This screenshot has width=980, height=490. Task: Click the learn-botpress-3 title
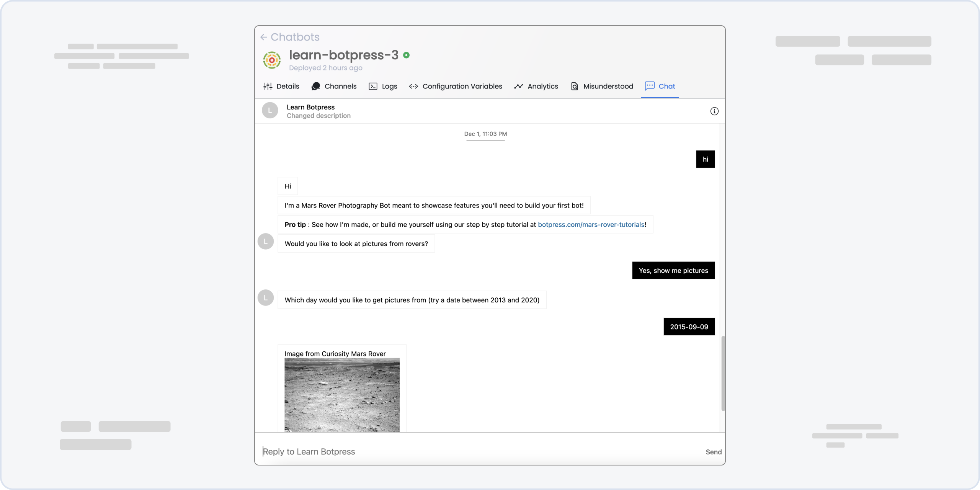[344, 55]
